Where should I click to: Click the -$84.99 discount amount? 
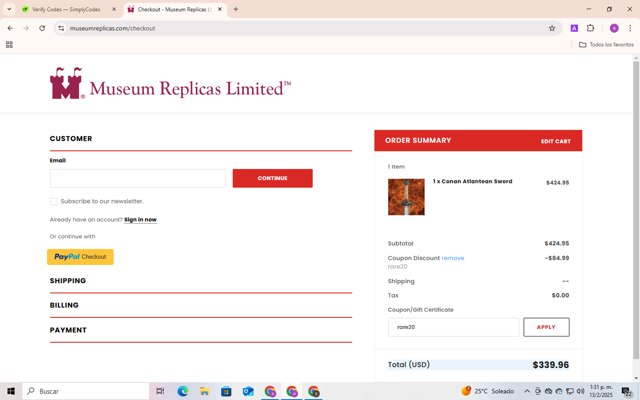[557, 258]
